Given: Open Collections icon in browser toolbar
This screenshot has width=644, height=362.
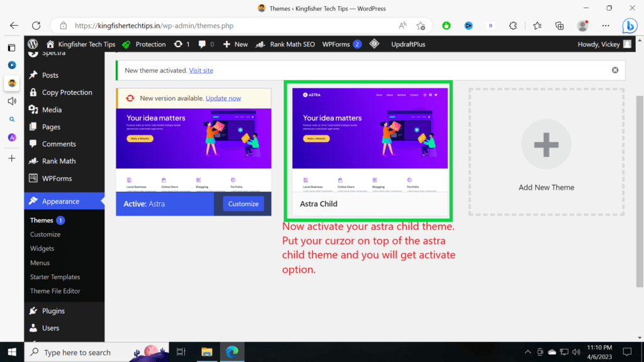Looking at the screenshot, I should click(559, 25).
